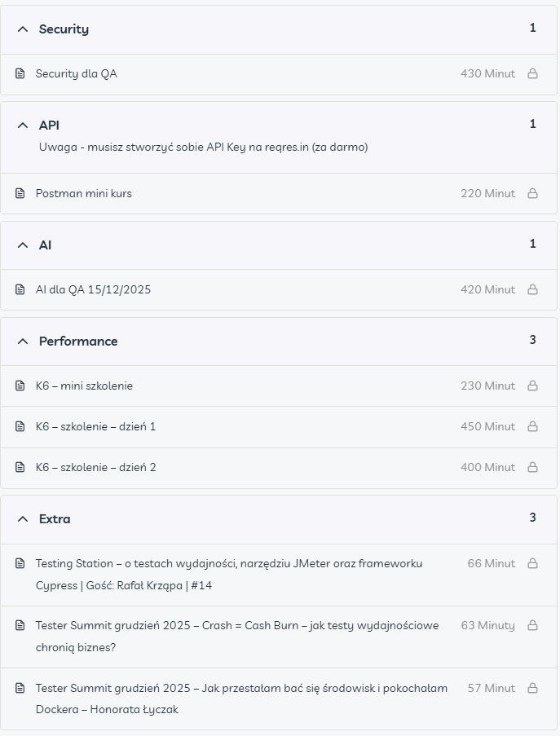Open Testing Station JMeter and Cypress lesson
Image resolution: width=560 pixels, height=736 pixels.
click(x=228, y=563)
